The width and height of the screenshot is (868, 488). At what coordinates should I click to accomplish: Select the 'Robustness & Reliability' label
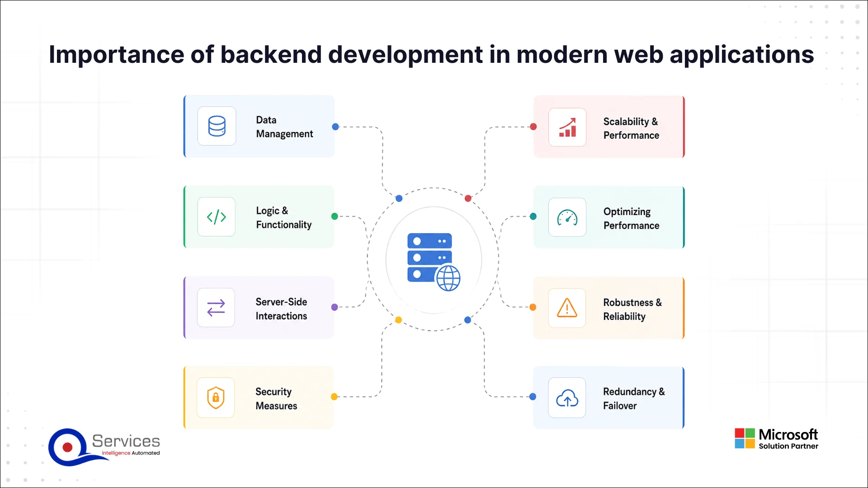632,310
